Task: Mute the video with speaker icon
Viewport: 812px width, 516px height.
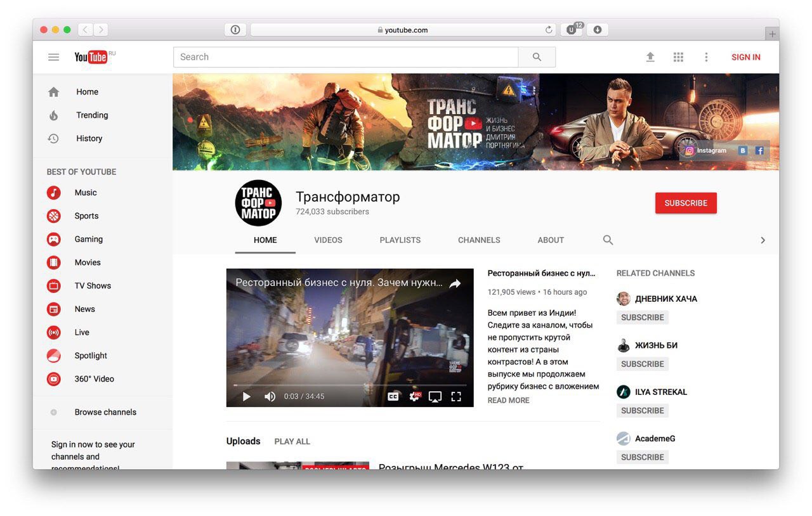Action: click(270, 397)
